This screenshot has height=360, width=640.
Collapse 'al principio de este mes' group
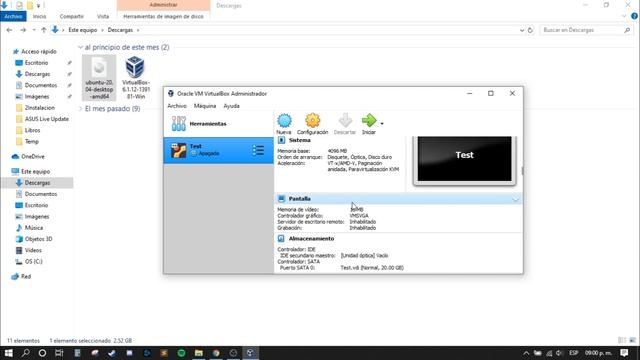click(80, 47)
